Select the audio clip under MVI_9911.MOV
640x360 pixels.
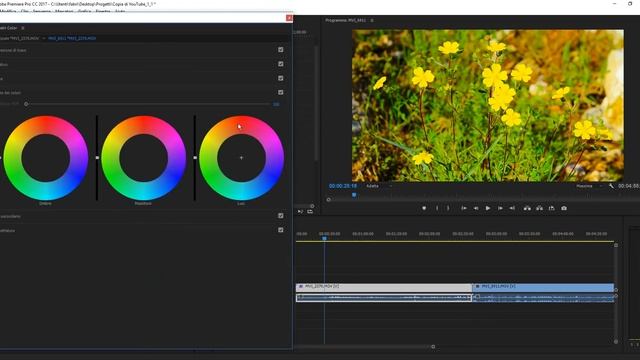tap(543, 298)
